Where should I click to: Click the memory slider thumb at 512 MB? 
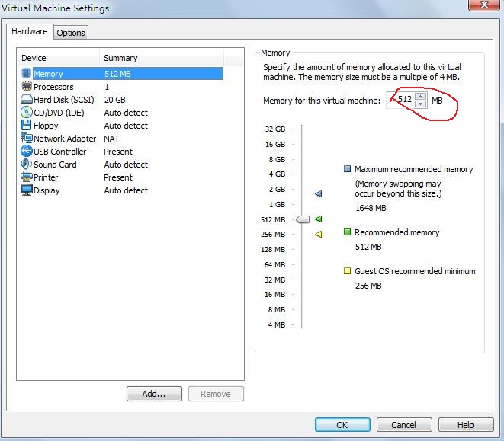(x=303, y=219)
